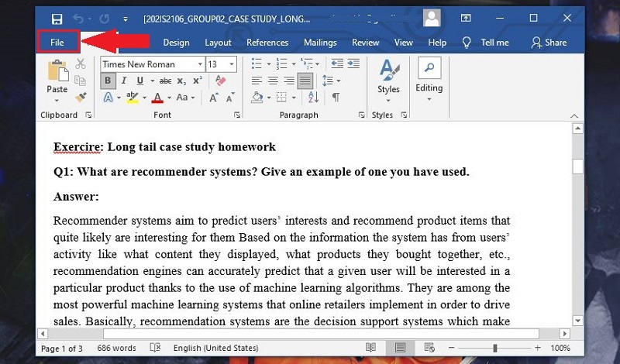Image resolution: width=620 pixels, height=364 pixels.
Task: Click the Sort A-Z icon
Action: [313, 98]
